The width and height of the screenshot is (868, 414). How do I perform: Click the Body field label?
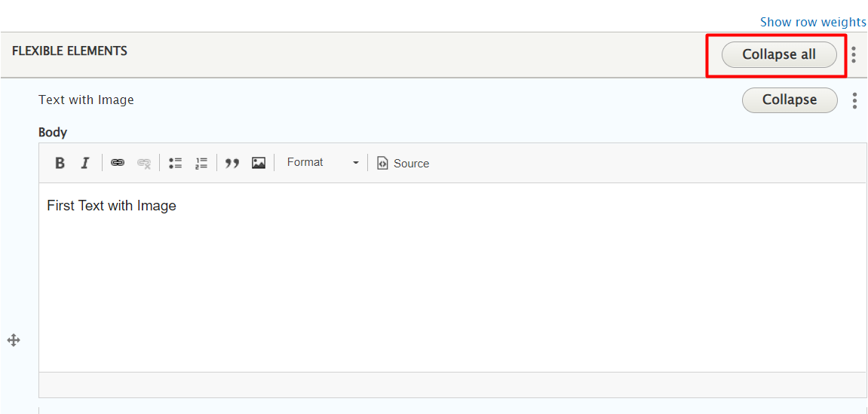53,132
